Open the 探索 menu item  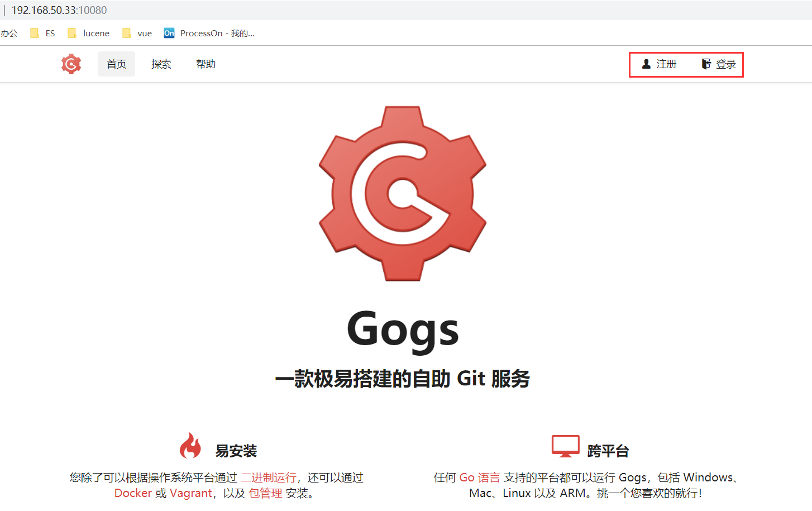click(161, 64)
